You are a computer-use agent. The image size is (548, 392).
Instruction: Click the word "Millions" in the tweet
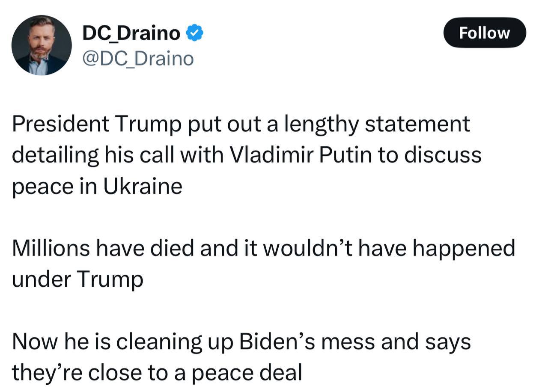coord(51,248)
